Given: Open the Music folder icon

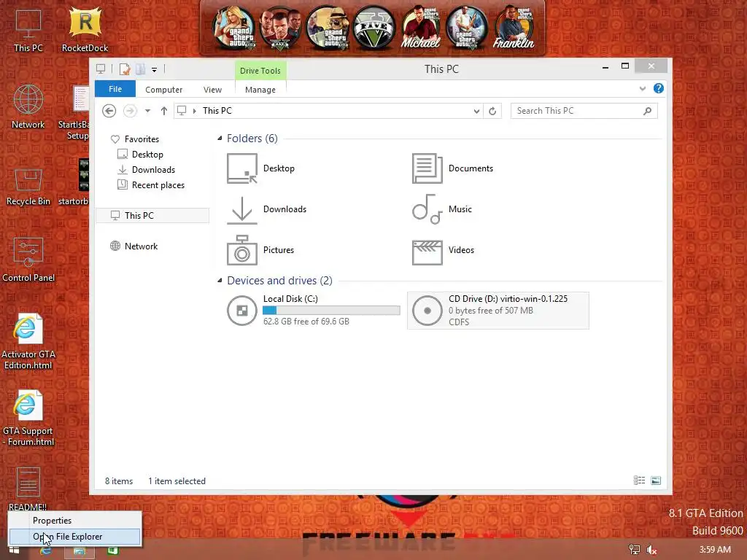Looking at the screenshot, I should 427,209.
